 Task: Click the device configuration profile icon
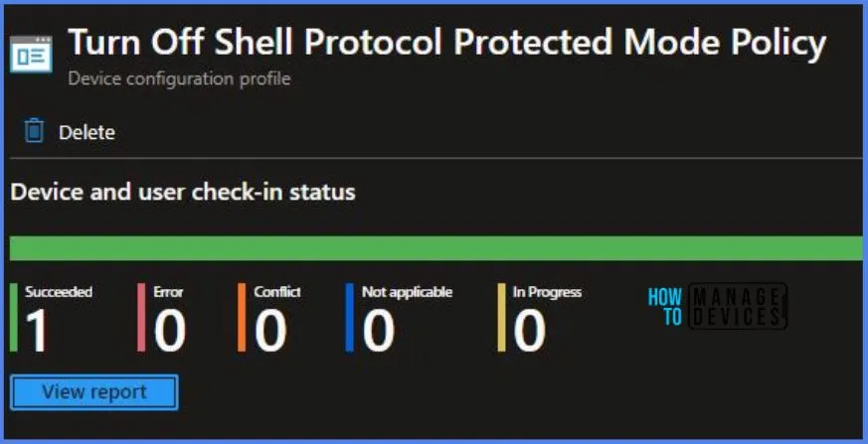(33, 55)
